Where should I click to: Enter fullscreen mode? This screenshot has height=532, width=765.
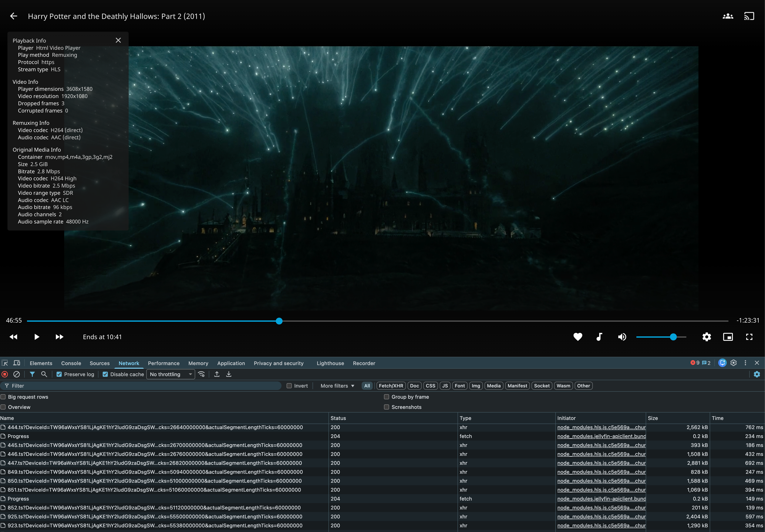(749, 337)
